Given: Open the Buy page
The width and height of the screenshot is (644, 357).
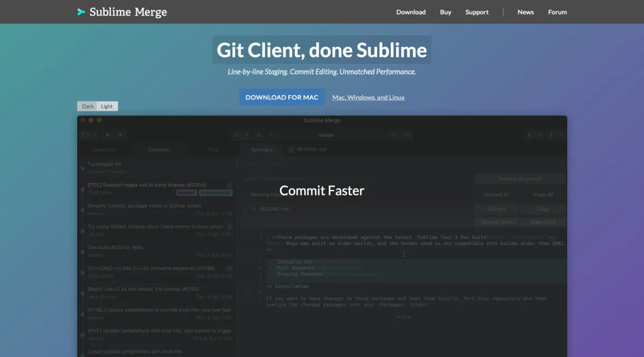Looking at the screenshot, I should coord(446,12).
